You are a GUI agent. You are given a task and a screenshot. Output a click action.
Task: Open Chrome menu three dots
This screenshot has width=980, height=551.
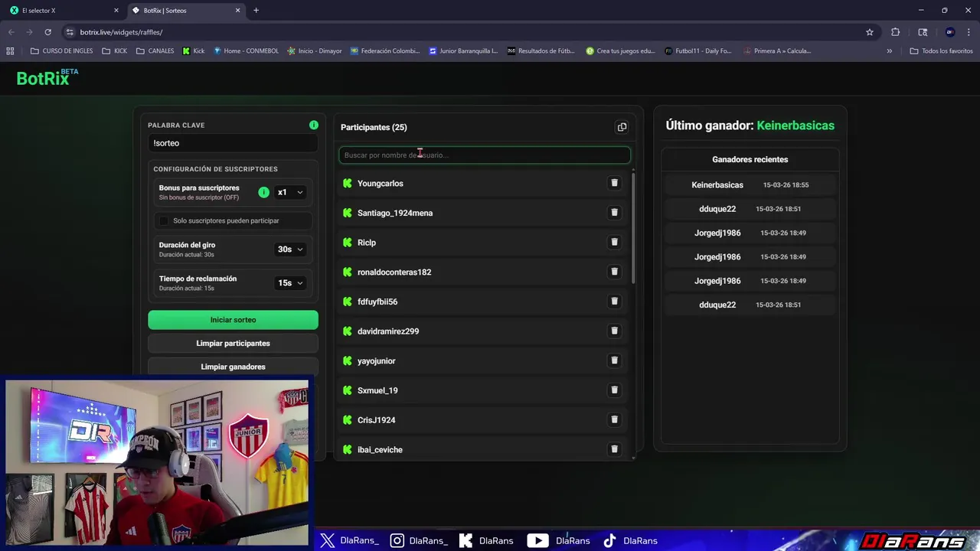coord(969,32)
